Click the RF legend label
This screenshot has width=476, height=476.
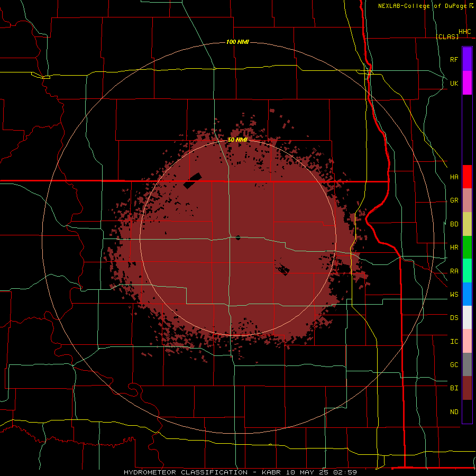(x=454, y=59)
